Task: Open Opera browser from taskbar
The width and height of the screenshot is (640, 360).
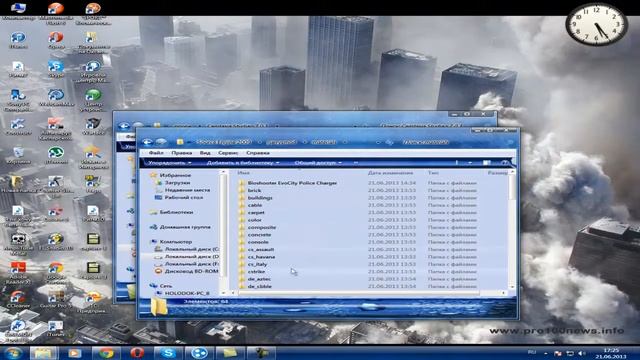Action: (x=137, y=353)
